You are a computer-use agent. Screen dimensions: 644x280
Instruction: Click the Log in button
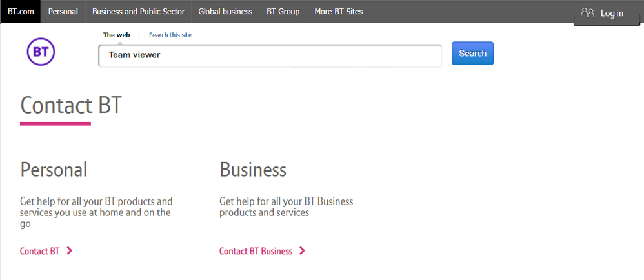tap(607, 13)
